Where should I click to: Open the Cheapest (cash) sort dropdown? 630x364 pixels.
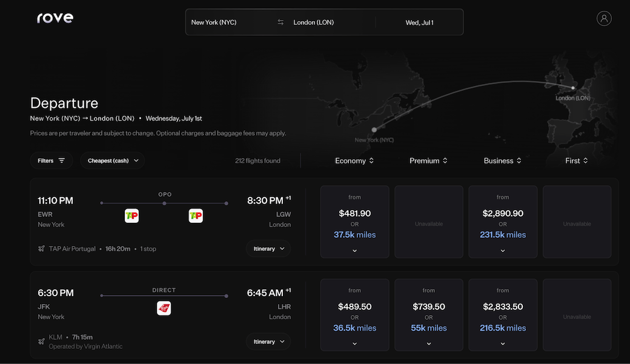pos(113,160)
